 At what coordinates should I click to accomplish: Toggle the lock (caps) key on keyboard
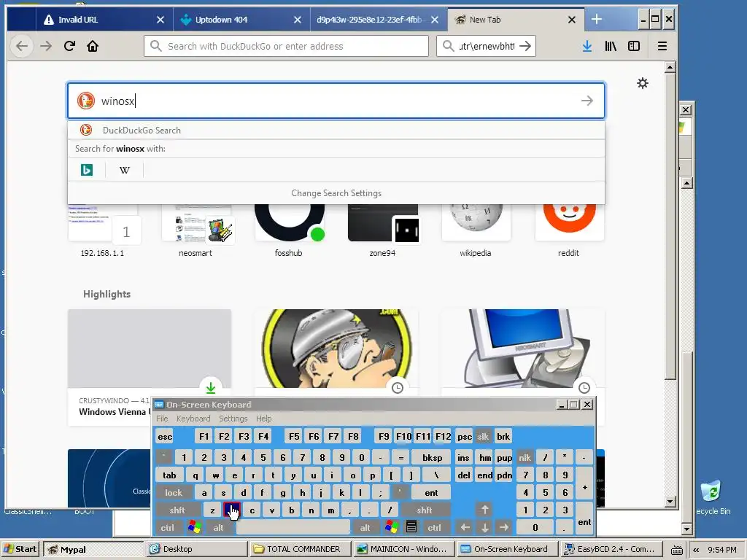[174, 492]
